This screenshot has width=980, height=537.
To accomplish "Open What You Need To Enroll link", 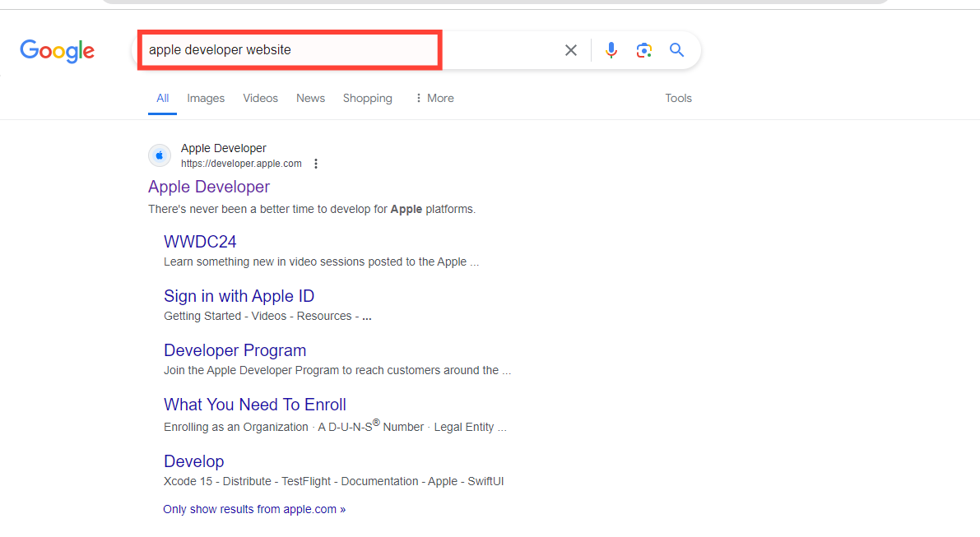I will click(x=255, y=405).
